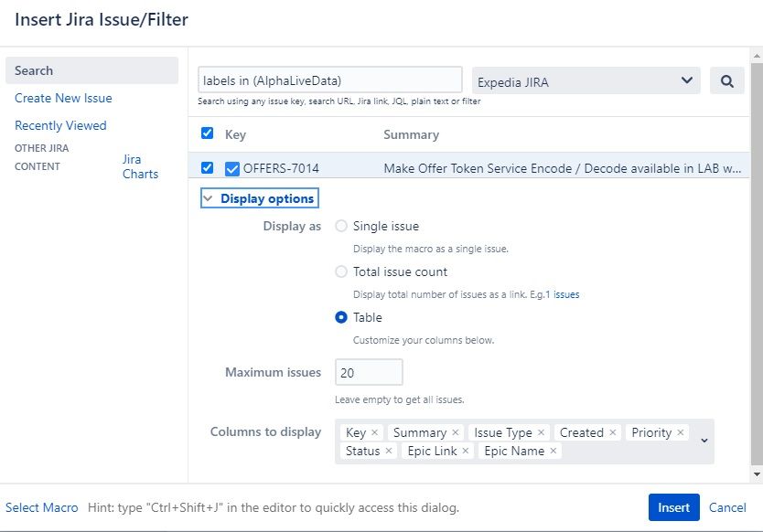Click the Insert button
The width and height of the screenshot is (763, 532).
point(674,507)
